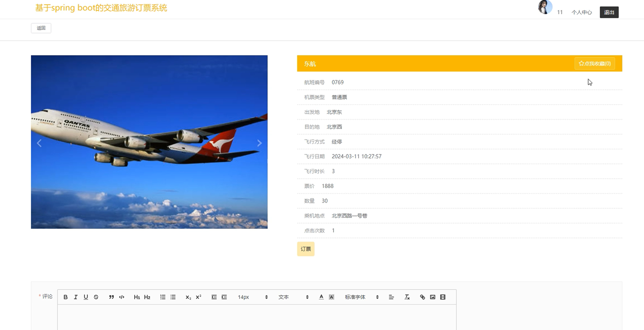Open the text background color picker
The width and height of the screenshot is (644, 330).
click(x=331, y=297)
